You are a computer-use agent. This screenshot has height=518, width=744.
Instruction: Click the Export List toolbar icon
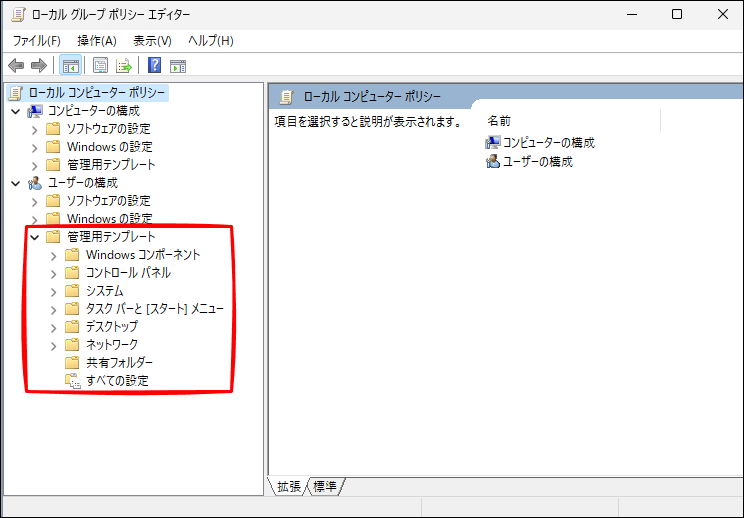click(x=124, y=66)
